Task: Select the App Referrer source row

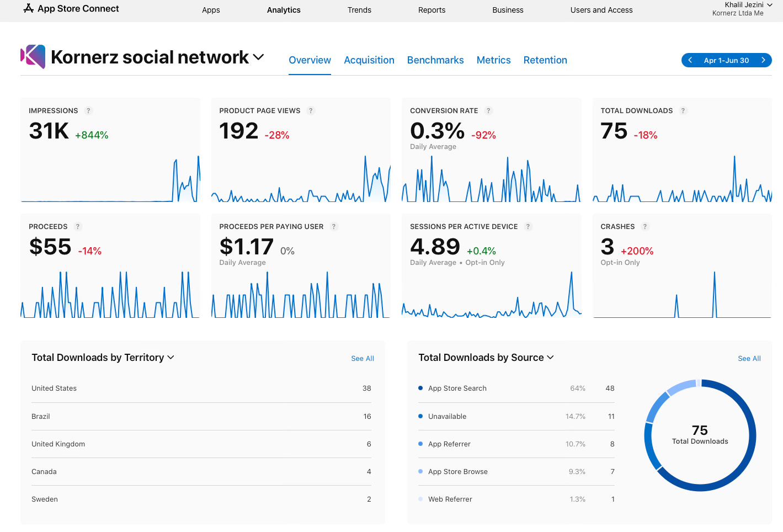Action: pos(516,444)
